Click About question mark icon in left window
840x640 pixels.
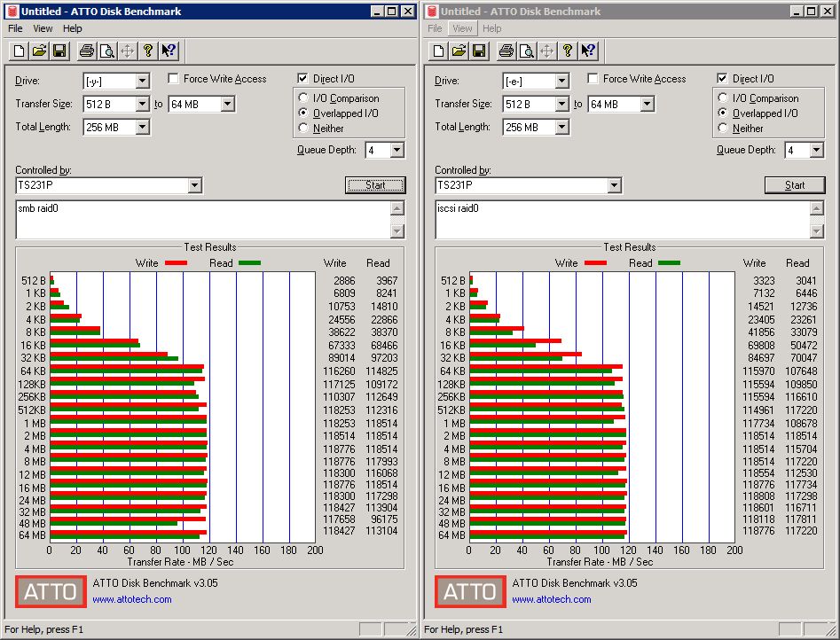click(x=148, y=51)
